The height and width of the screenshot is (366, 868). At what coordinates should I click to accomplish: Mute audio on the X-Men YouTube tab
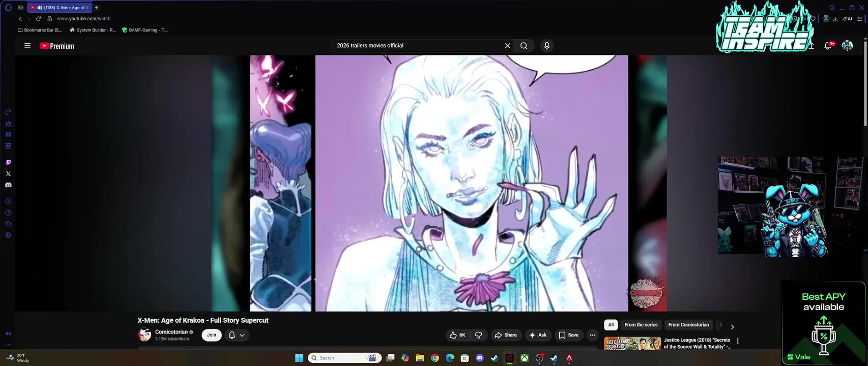point(39,8)
